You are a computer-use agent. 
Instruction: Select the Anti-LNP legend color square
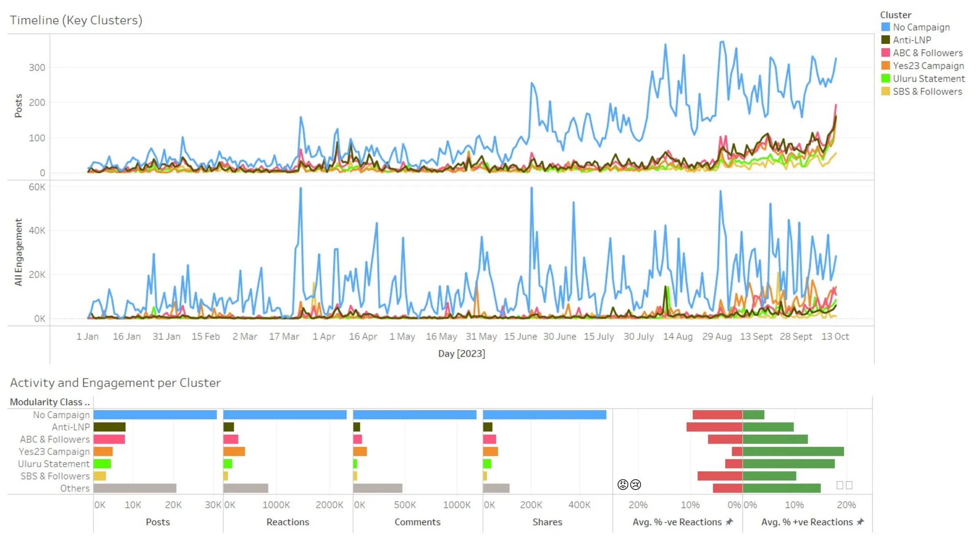pos(886,40)
